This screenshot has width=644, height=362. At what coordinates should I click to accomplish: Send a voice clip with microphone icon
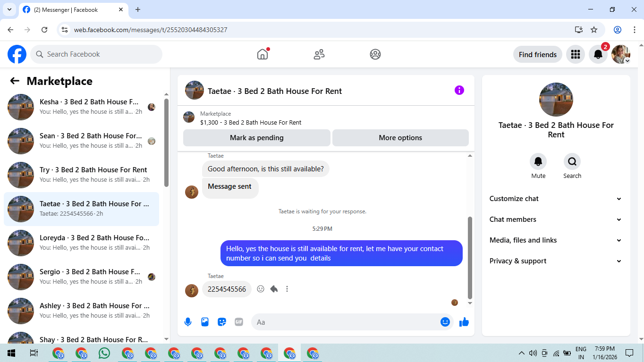pyautogui.click(x=188, y=322)
